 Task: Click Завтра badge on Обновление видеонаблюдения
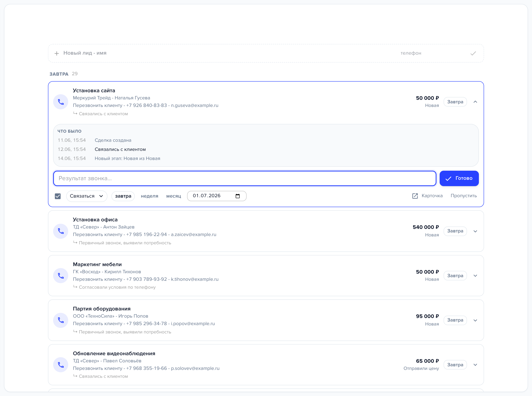click(x=455, y=365)
